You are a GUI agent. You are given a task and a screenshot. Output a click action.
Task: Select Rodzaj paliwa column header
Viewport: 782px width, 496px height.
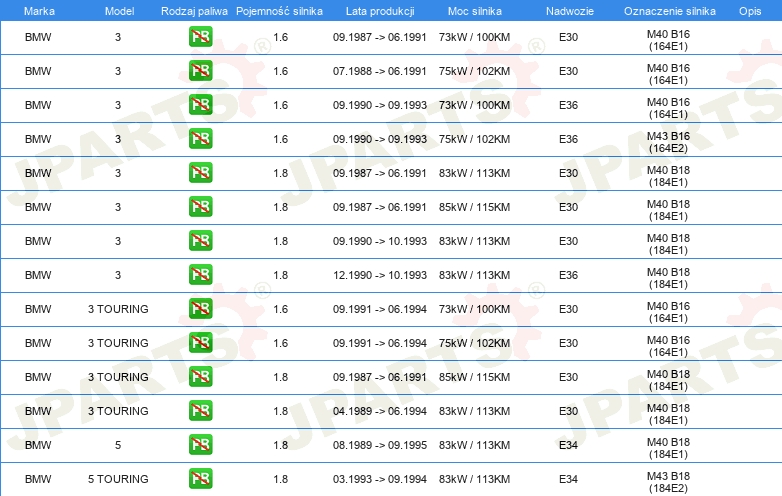[194, 11]
